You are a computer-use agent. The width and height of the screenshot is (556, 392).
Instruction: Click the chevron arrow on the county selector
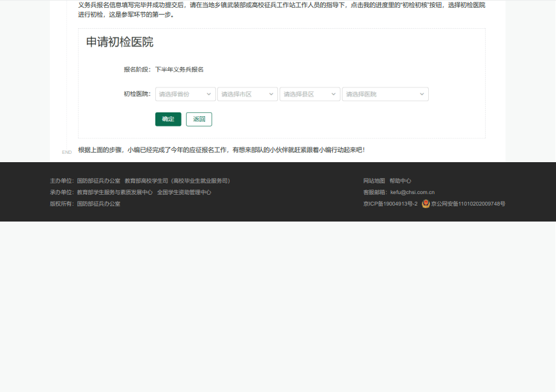tap(333, 94)
